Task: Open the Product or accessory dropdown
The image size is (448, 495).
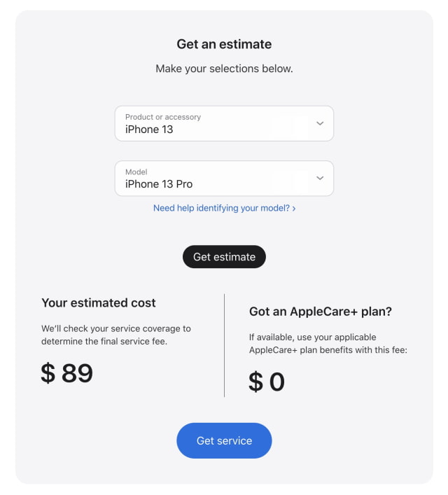Action: [223, 123]
